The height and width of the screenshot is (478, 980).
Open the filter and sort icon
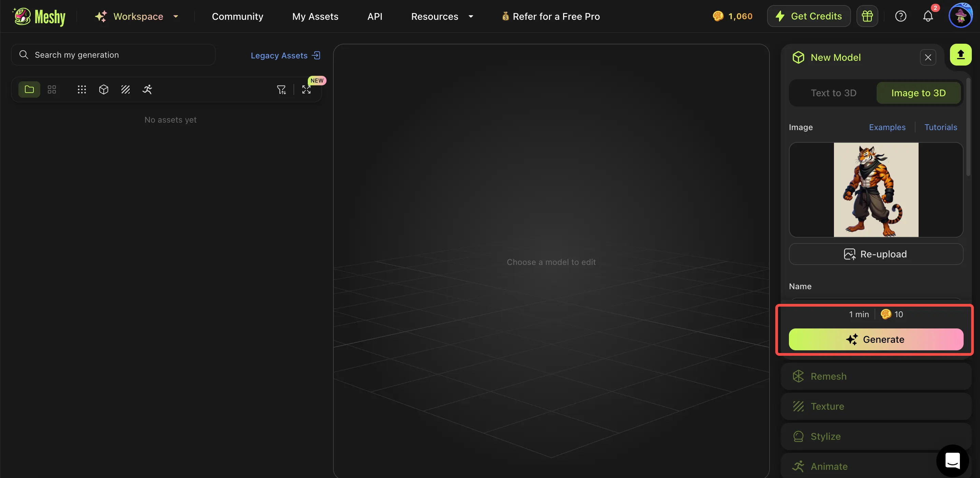click(281, 89)
